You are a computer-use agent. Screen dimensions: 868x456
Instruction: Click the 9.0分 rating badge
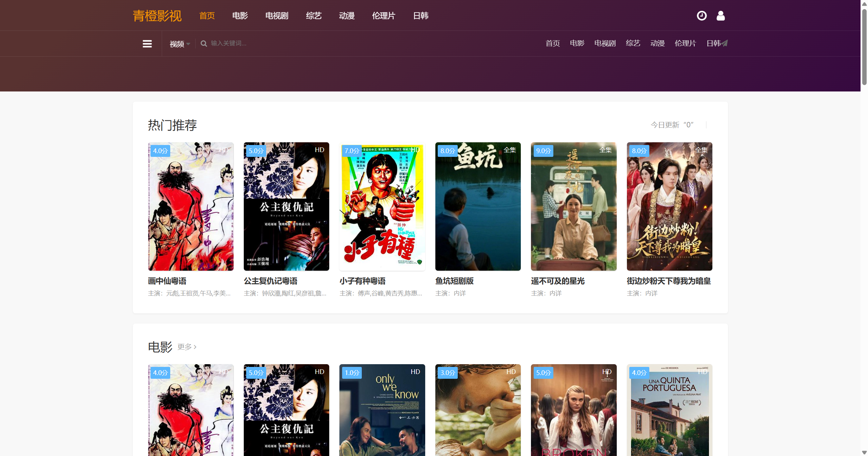point(543,151)
